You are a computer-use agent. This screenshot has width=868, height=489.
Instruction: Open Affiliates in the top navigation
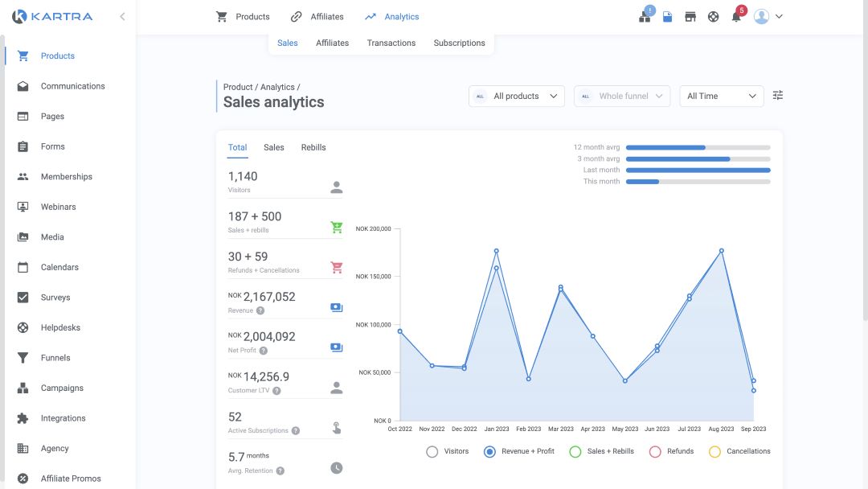[x=317, y=17]
